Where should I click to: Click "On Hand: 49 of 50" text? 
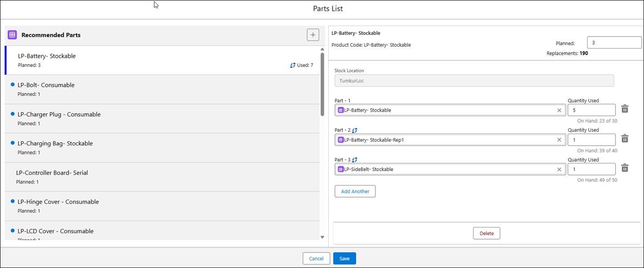597,180
